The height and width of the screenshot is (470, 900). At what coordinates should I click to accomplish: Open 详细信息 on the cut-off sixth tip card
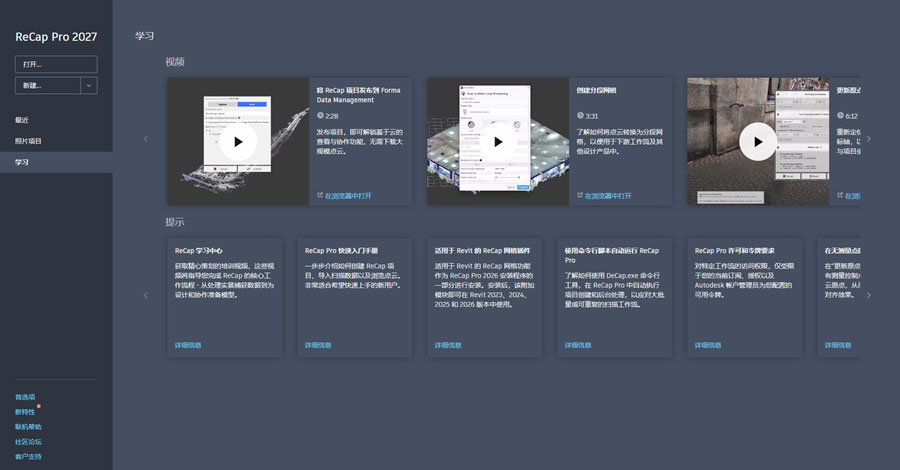(838, 345)
